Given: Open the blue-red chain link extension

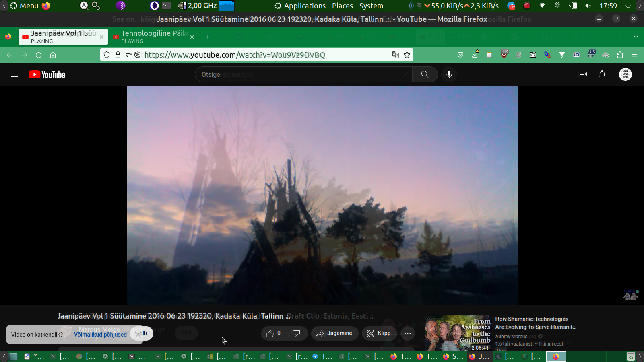Looking at the screenshot, I should 547,55.
